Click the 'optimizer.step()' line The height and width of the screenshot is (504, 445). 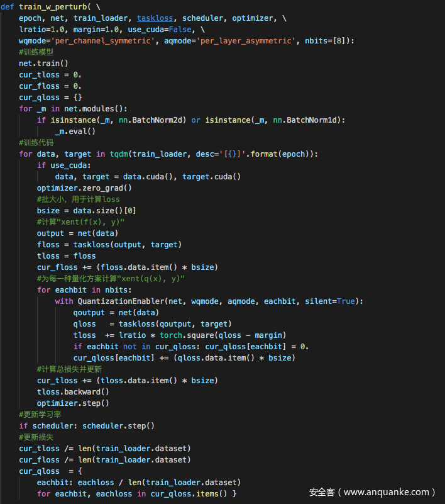pos(73,403)
